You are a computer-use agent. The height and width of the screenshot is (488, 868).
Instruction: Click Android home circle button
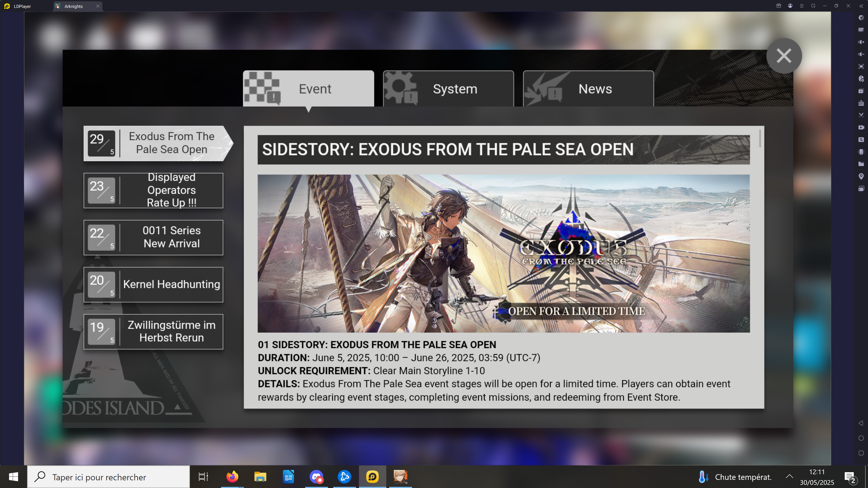click(x=861, y=438)
